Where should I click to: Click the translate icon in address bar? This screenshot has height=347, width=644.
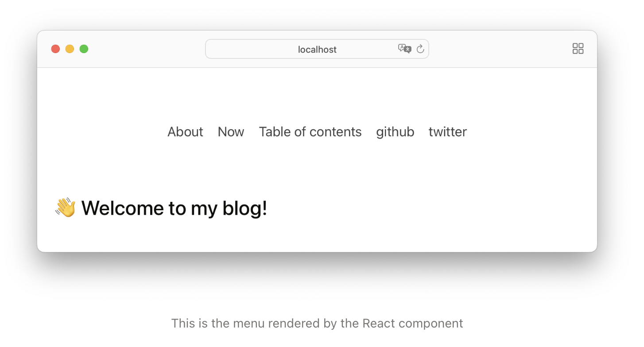tap(404, 49)
